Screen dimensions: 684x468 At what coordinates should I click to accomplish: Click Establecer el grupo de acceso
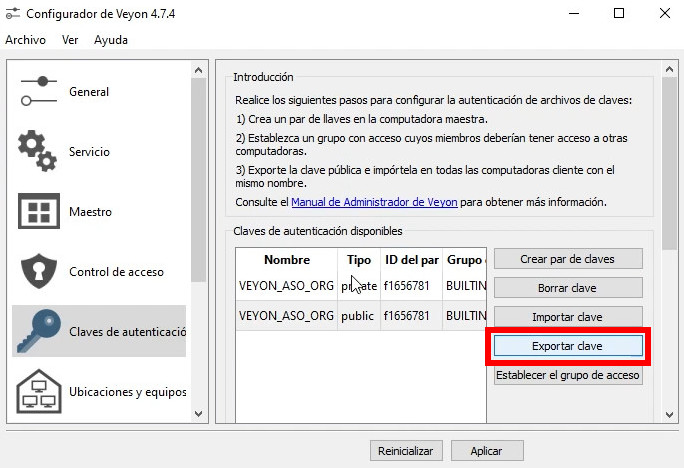click(x=567, y=376)
